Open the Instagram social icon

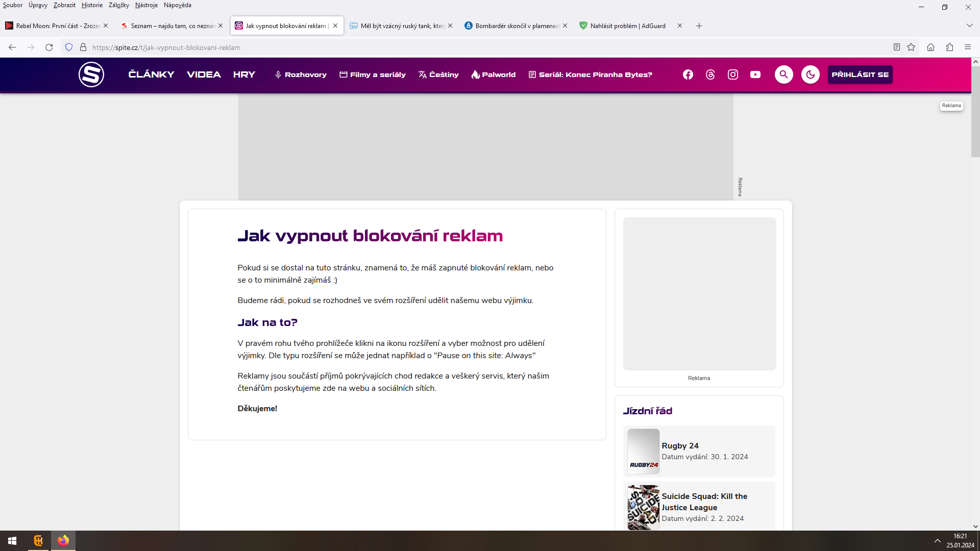point(733,74)
